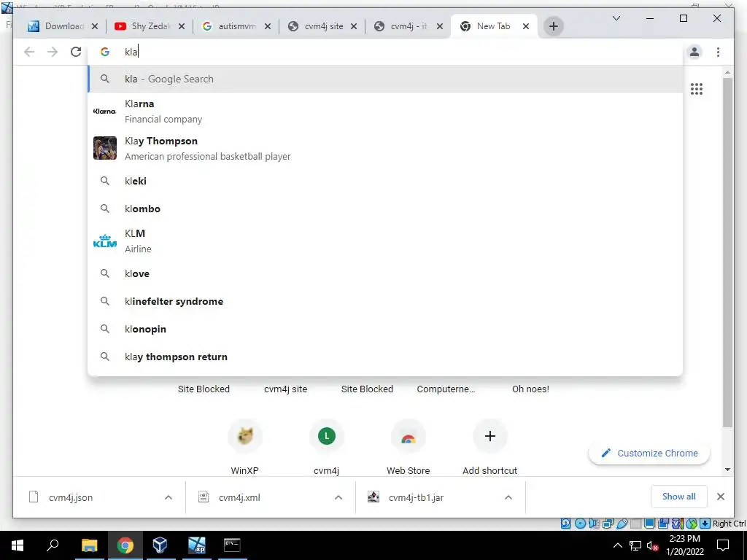Open the Web Store shortcut icon
The image size is (747, 560).
click(x=409, y=436)
